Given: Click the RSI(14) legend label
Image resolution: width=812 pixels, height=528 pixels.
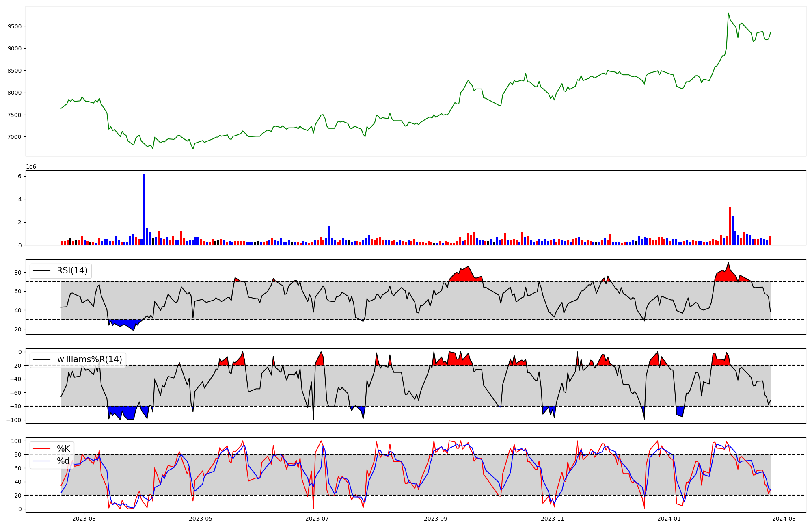Looking at the screenshot, I should pos(72,270).
